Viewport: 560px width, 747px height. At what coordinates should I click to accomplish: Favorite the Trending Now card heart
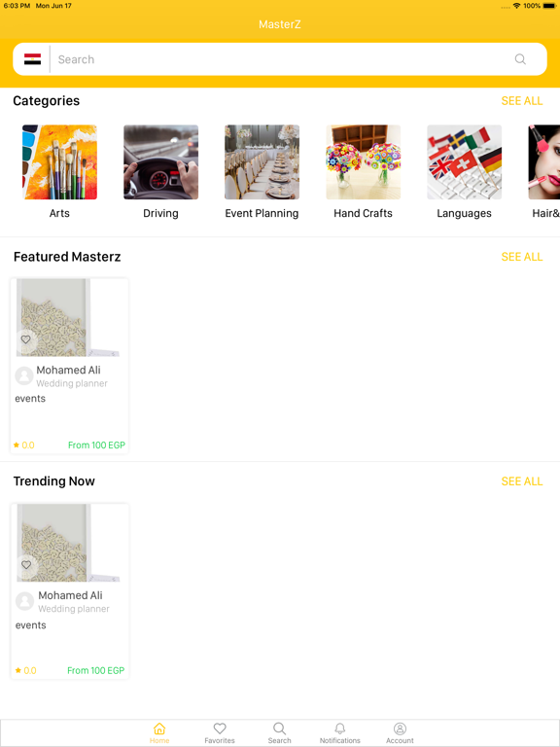coord(26,565)
